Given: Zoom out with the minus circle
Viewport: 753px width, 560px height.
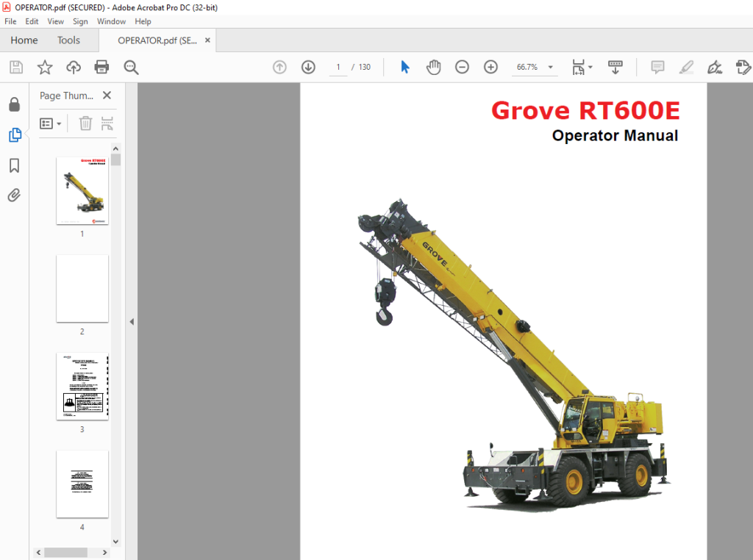Looking at the screenshot, I should point(462,67).
